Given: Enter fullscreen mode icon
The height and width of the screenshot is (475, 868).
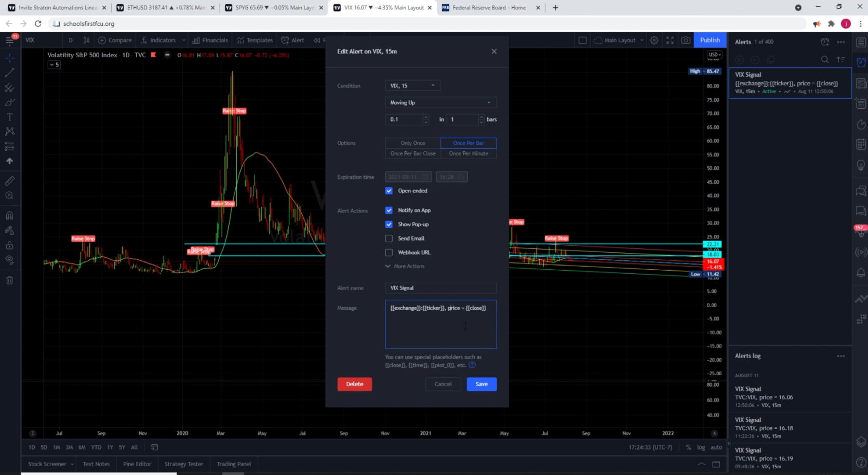Looking at the screenshot, I should coord(670,40).
